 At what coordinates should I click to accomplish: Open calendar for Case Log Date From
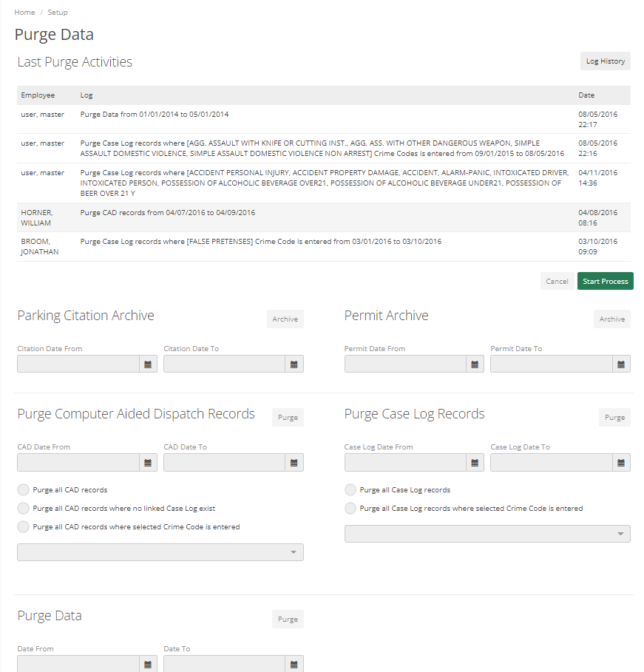475,463
